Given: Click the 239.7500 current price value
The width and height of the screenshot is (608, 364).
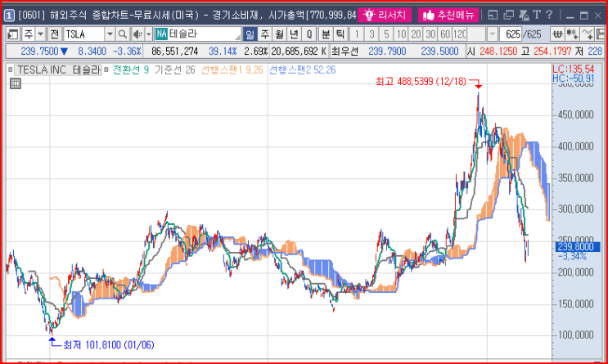Looking at the screenshot, I should click(x=39, y=52).
